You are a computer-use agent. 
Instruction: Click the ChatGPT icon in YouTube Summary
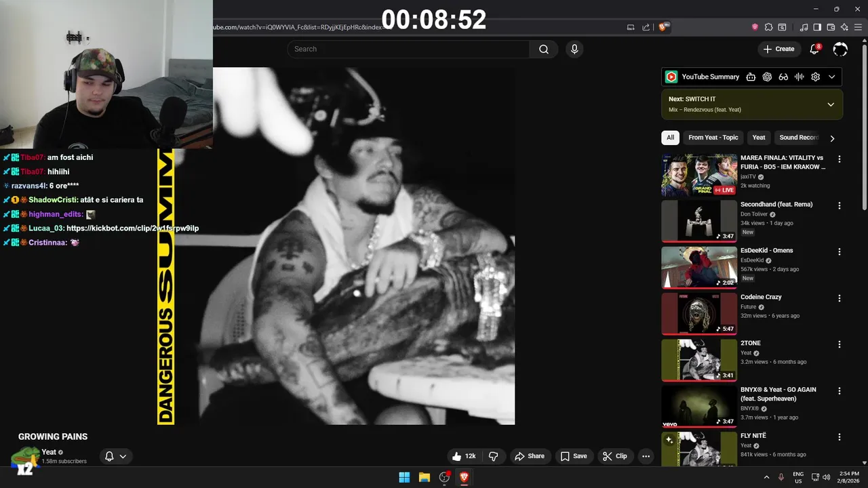(767, 77)
